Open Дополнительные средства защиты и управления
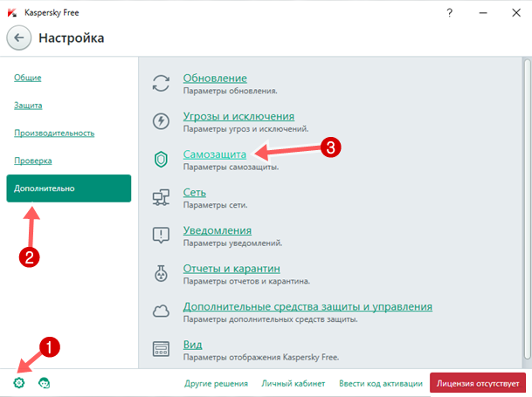This screenshot has height=397, width=532. 307,306
